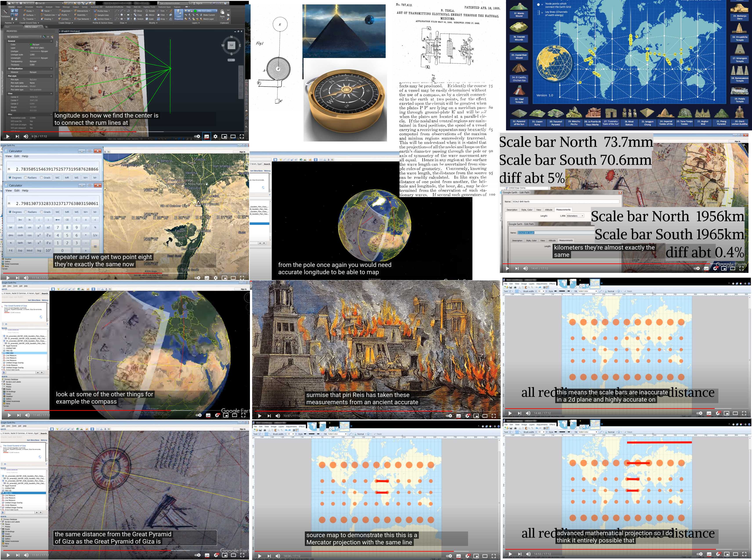Viewport: 752px width, 560px height.
Task: Toggle autoplay switch on the 11:14 video
Action: pyautogui.click(x=197, y=278)
